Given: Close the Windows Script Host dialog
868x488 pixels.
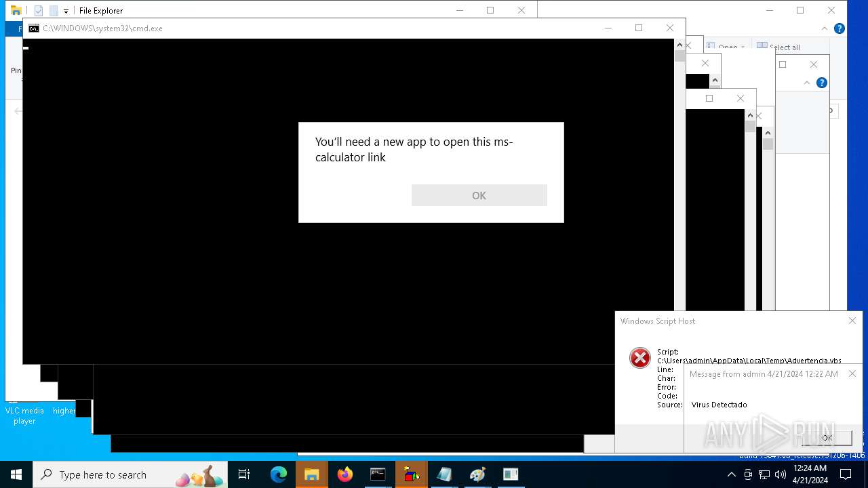Looking at the screenshot, I should click(x=852, y=321).
